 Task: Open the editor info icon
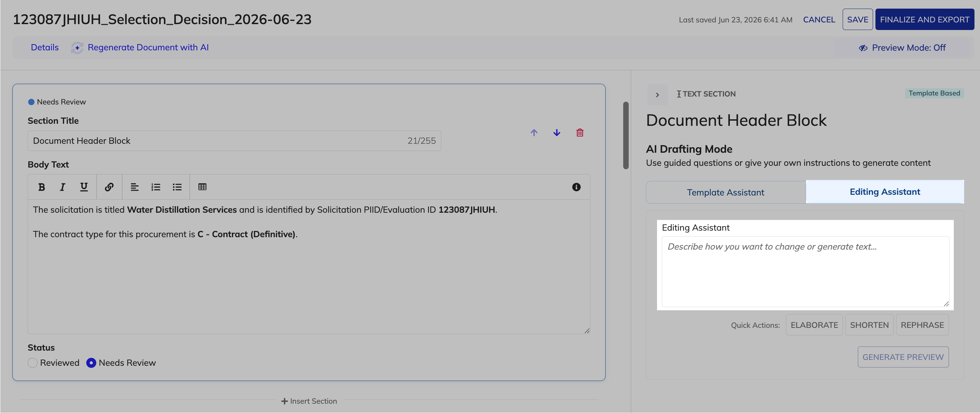click(x=576, y=187)
